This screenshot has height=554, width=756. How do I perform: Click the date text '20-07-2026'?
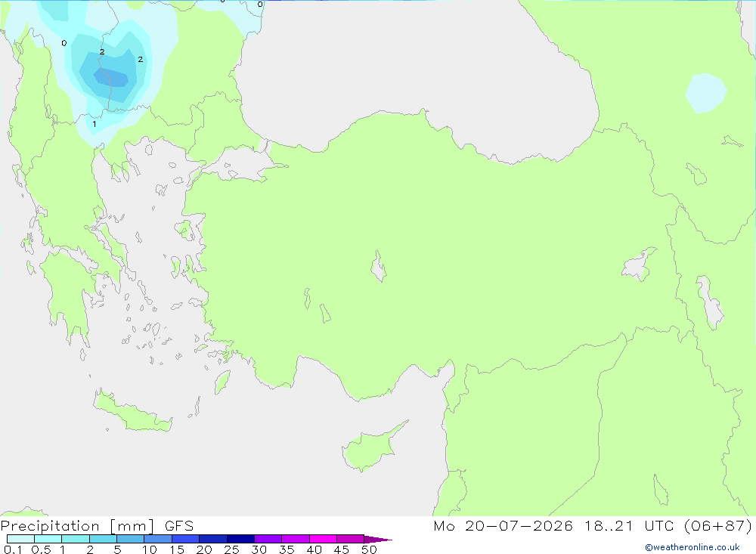tap(519, 525)
